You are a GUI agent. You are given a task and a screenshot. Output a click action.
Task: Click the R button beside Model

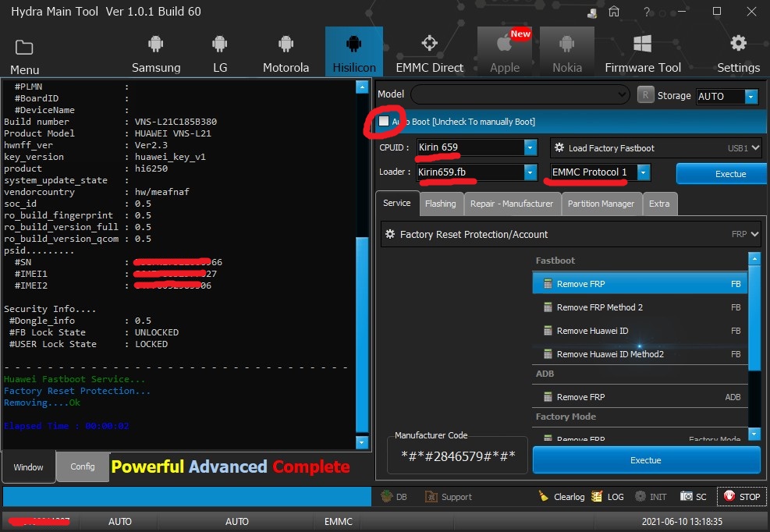point(645,95)
